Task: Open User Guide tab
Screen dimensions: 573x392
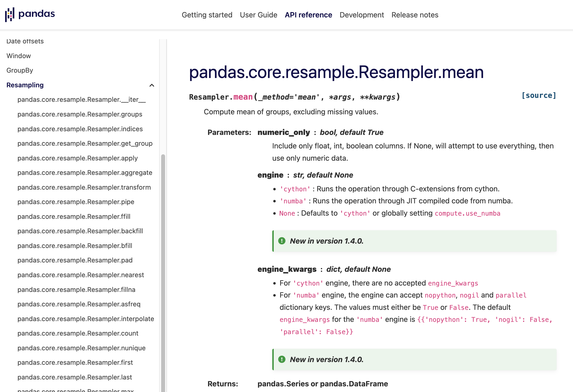Action: 258,15
